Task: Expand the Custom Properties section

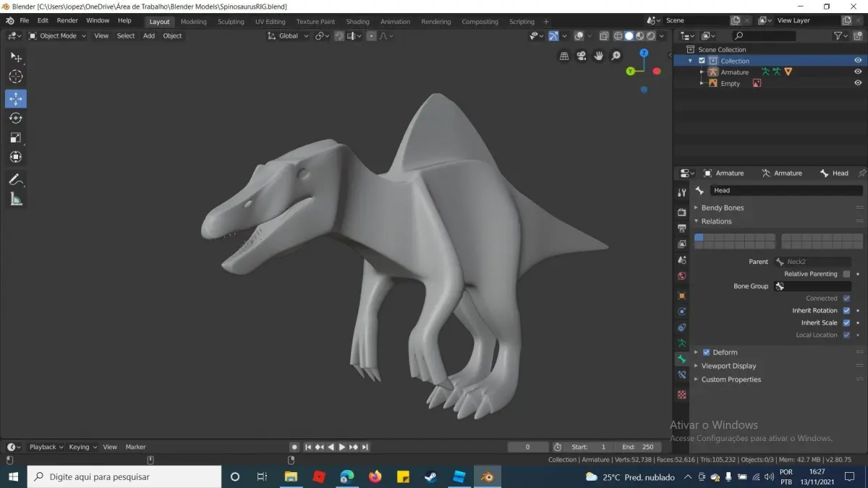Action: coord(731,380)
